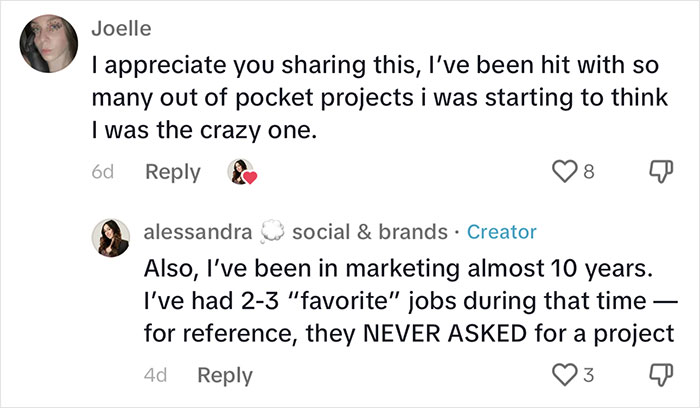Click the 4d timestamp
Screen dimensions: 700x408
click(156, 375)
